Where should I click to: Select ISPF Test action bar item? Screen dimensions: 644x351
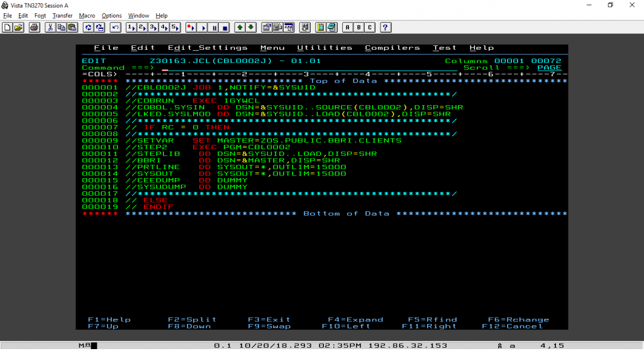445,48
